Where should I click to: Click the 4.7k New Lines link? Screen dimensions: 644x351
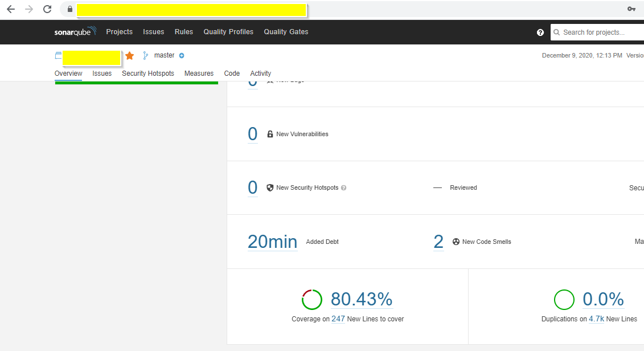point(596,319)
